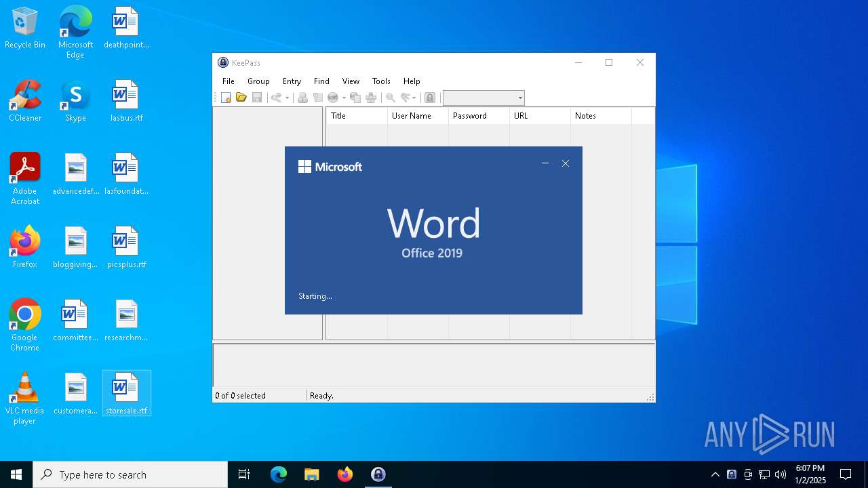Open the Entry menu
868x488 pixels.
tap(292, 81)
